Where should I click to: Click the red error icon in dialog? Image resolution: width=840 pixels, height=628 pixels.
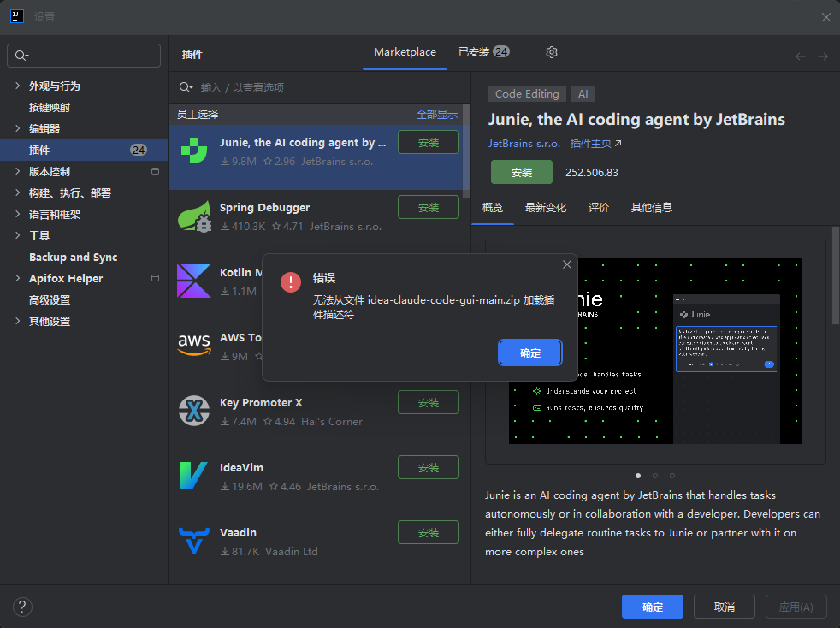click(291, 282)
